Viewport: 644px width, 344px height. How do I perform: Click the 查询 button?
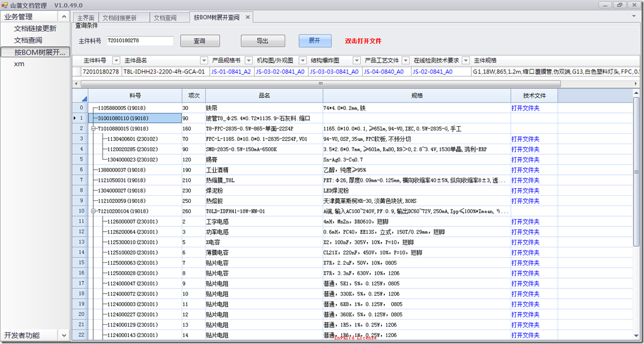(199, 41)
